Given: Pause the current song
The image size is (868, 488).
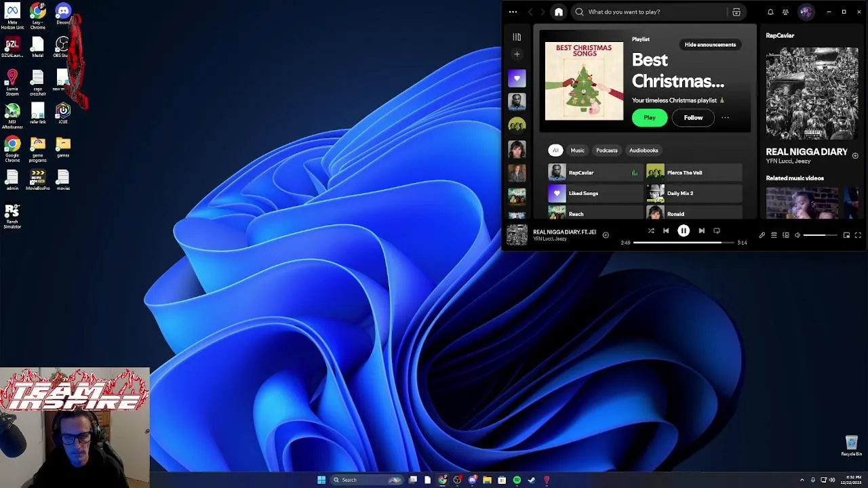Looking at the screenshot, I should pos(684,231).
